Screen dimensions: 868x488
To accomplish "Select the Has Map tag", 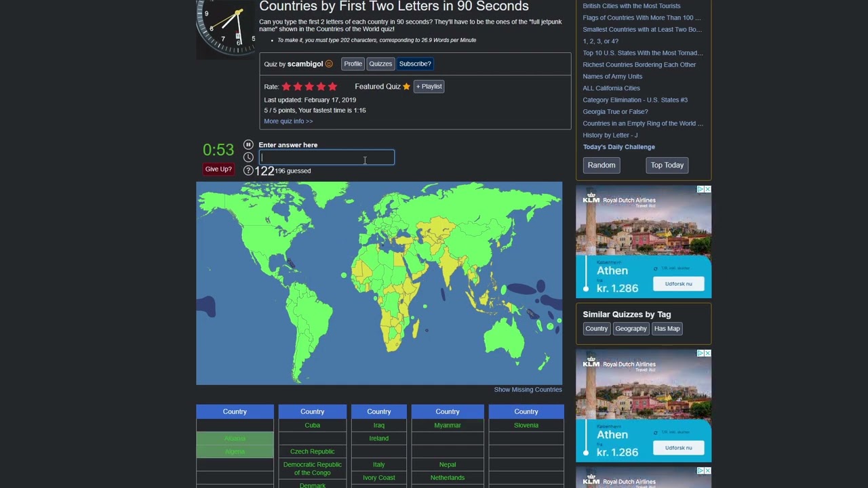I will point(667,329).
